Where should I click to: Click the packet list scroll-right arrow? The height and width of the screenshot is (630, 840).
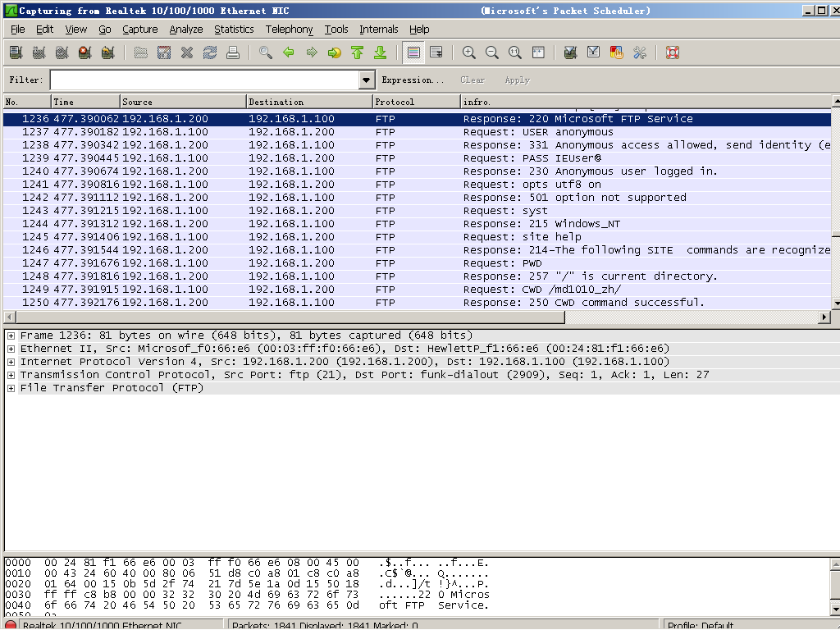[825, 317]
